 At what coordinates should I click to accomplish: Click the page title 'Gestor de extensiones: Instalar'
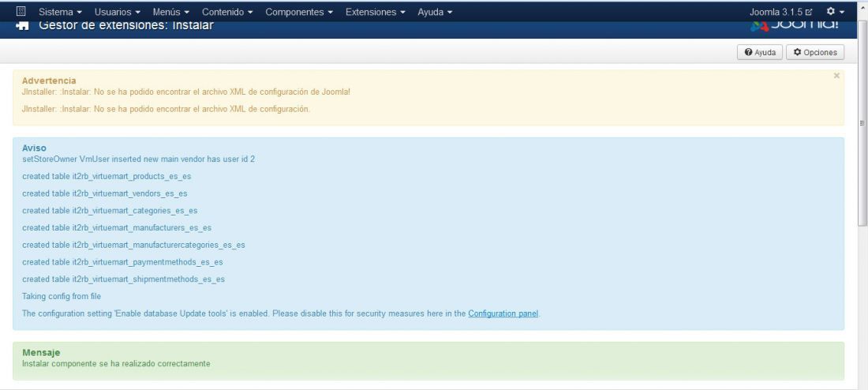tap(126, 25)
